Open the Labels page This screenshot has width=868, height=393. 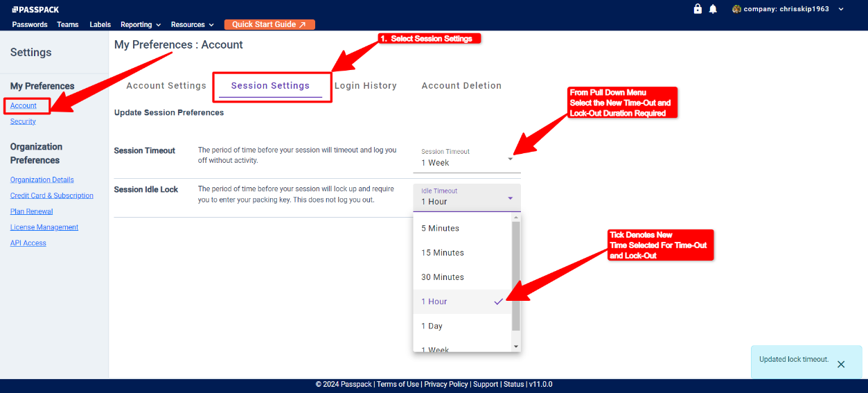click(x=100, y=24)
